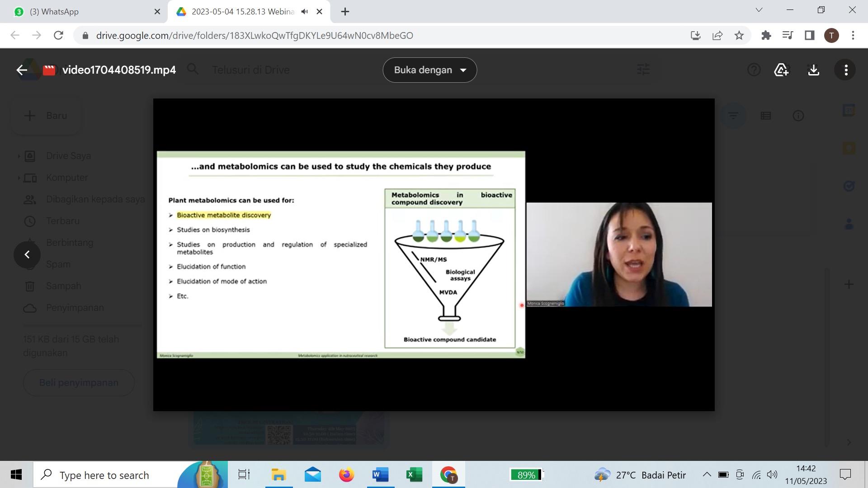Launch Firefox from the taskbar
Image resolution: width=868 pixels, height=488 pixels.
346,475
